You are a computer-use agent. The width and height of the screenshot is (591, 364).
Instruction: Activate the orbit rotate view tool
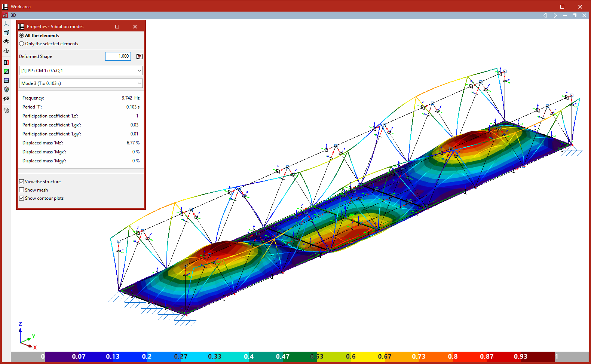click(x=6, y=42)
